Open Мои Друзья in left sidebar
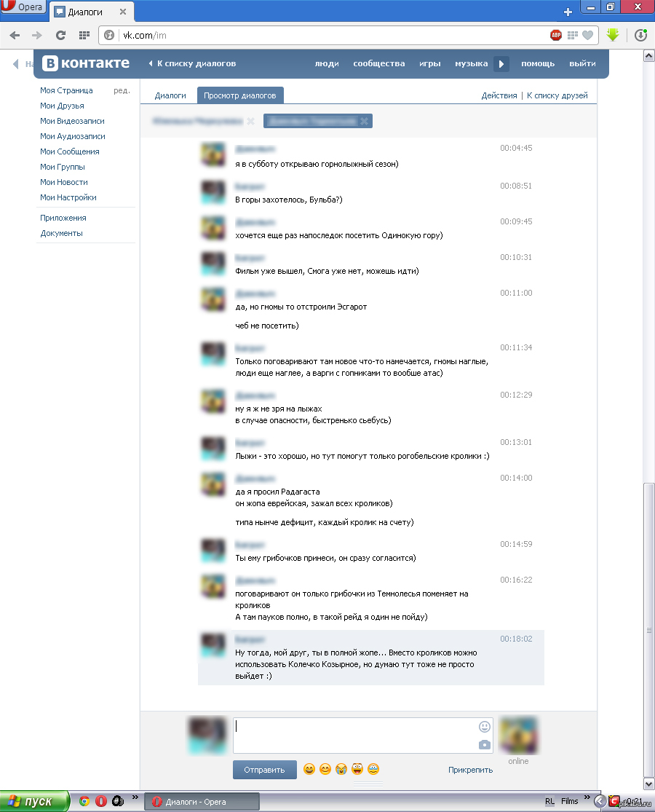Image resolution: width=655 pixels, height=812 pixels. 62,106
